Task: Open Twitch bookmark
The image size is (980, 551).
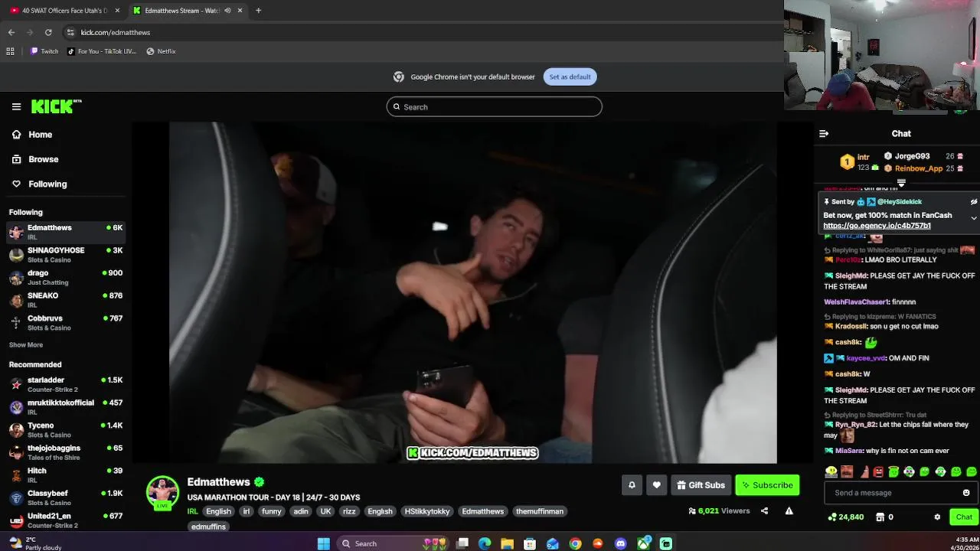Action: pos(44,51)
